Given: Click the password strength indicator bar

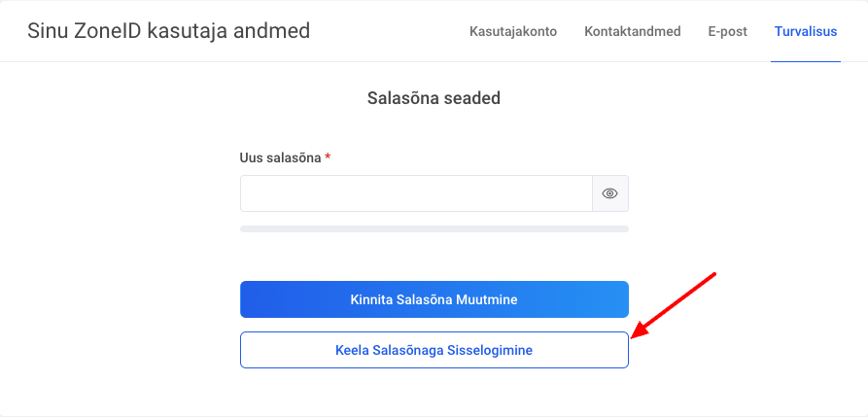Looking at the screenshot, I should point(434,229).
